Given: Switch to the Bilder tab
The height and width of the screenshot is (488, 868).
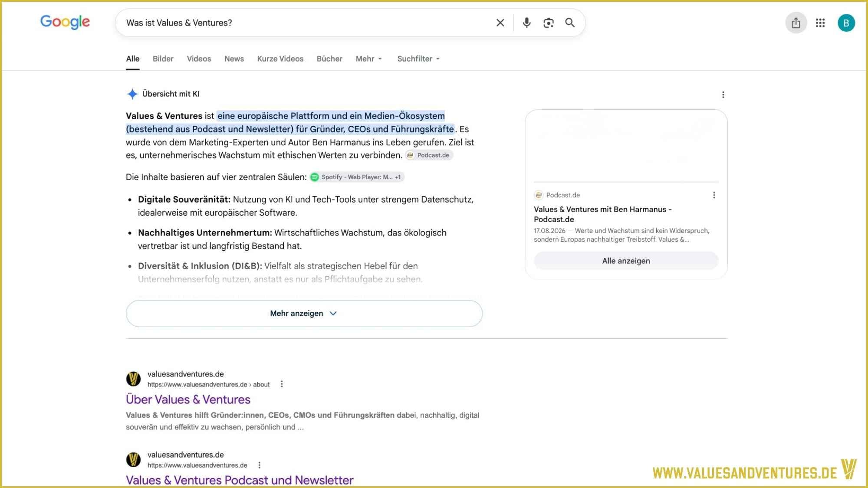Looking at the screenshot, I should point(163,59).
